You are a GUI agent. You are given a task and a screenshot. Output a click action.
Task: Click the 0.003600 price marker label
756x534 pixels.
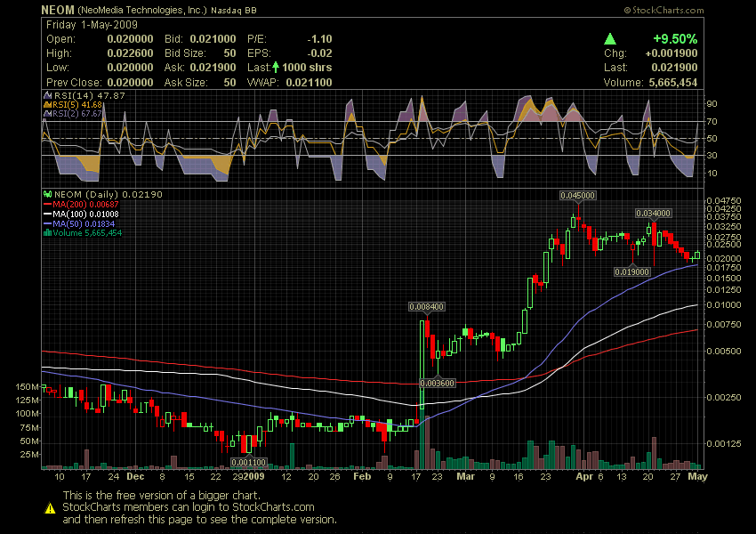(437, 383)
